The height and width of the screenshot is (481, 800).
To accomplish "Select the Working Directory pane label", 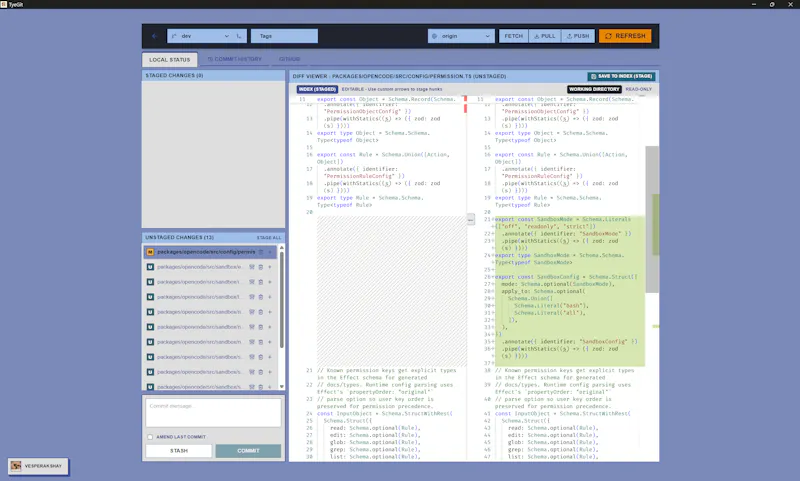I will tap(594, 89).
